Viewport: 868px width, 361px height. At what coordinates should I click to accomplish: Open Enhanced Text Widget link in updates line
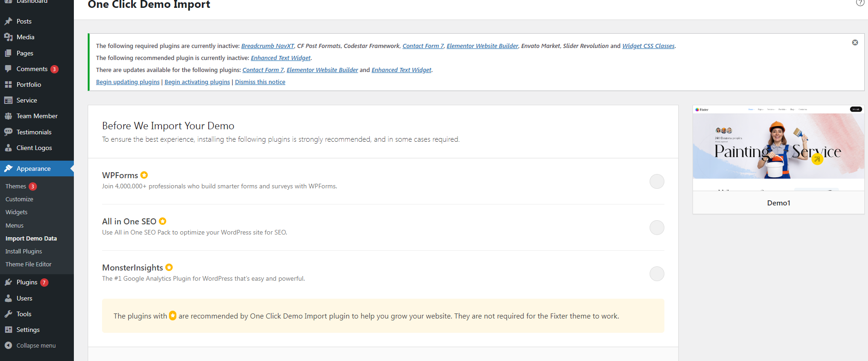(x=402, y=70)
